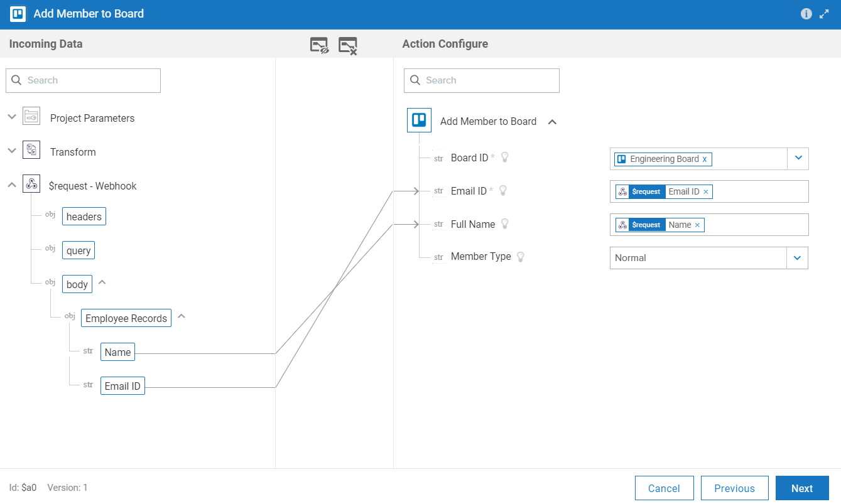Select the body object label
This screenshot has width=841, height=504.
click(x=77, y=284)
